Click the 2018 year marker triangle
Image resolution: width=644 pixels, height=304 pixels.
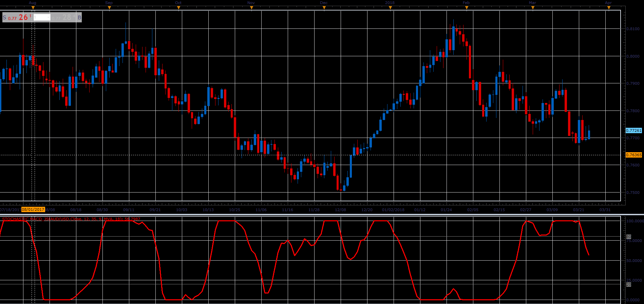pos(390,8)
